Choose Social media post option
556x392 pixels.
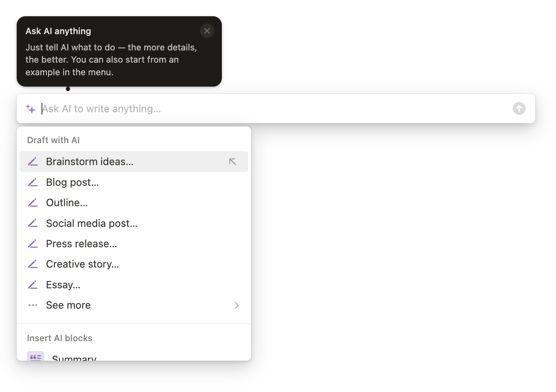[x=134, y=223]
